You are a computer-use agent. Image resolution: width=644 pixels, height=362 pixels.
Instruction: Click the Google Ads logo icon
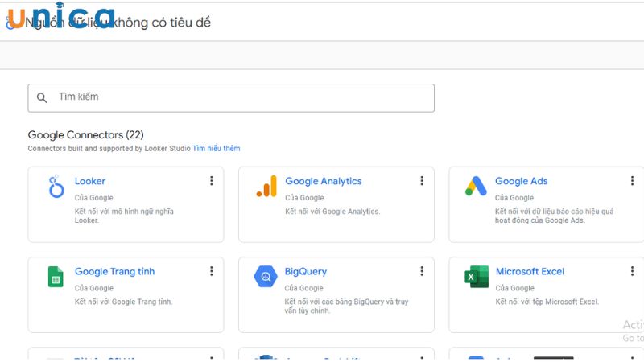476,187
